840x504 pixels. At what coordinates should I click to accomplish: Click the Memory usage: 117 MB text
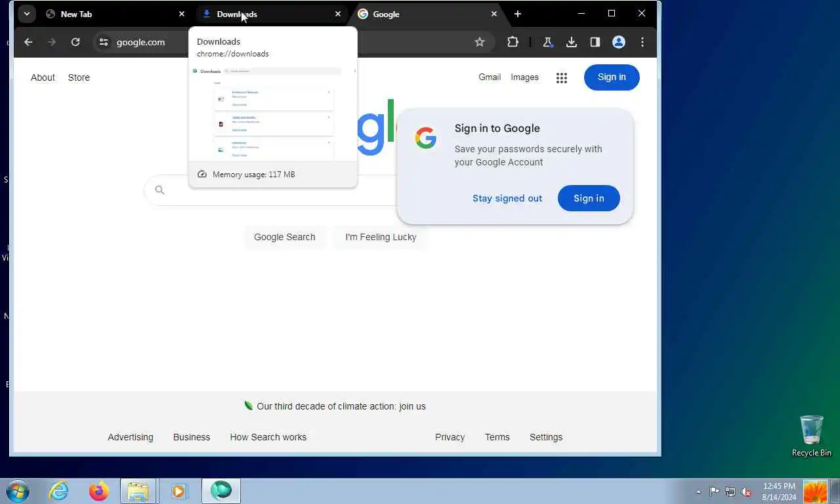pos(253,175)
